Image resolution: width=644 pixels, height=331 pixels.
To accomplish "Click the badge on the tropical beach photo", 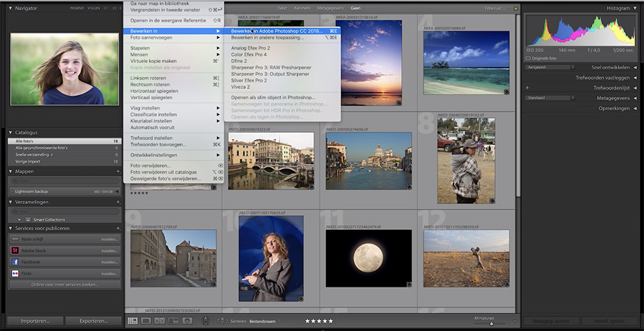I will click(x=506, y=92).
